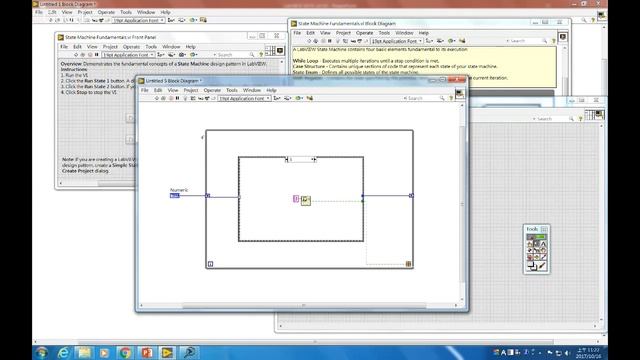Open the font dropdown in Untitled 5 toolbar
Image resolution: width=640 pixels, height=360 pixels.
point(244,98)
